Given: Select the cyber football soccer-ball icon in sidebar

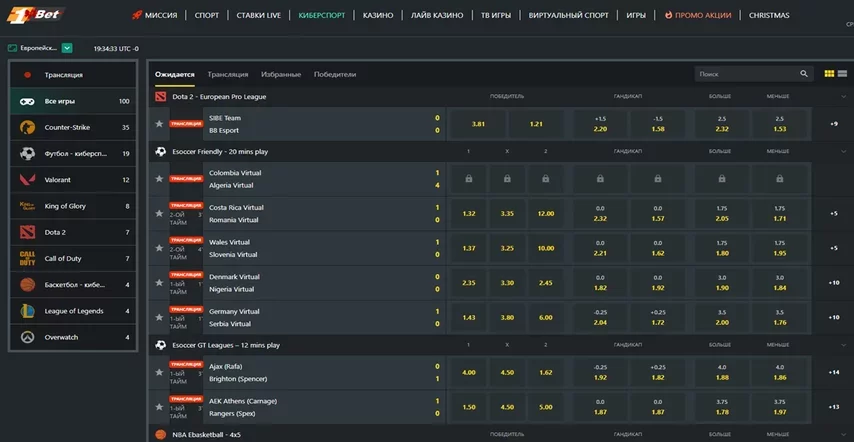Looking at the screenshot, I should point(27,154).
